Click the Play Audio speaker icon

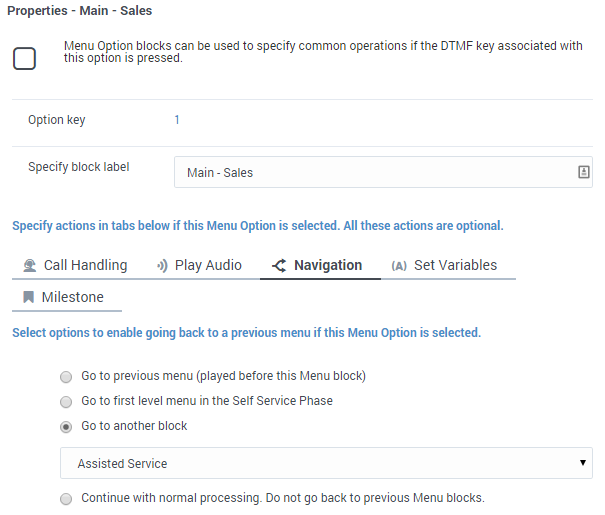162,265
